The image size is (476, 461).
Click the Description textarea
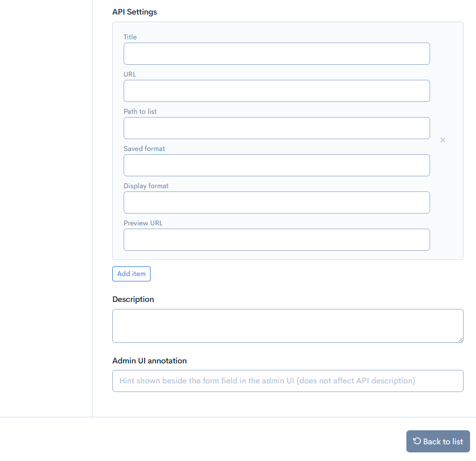click(288, 326)
